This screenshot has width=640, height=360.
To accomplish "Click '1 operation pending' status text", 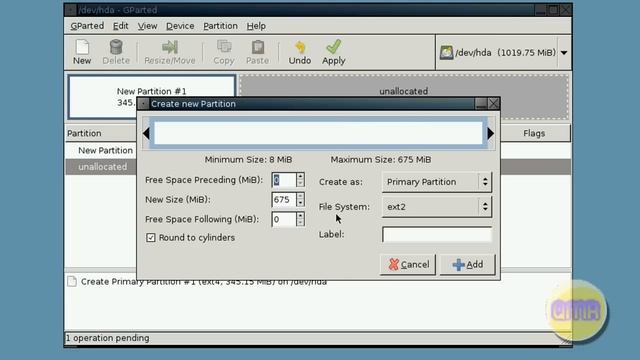I will [x=107, y=338].
